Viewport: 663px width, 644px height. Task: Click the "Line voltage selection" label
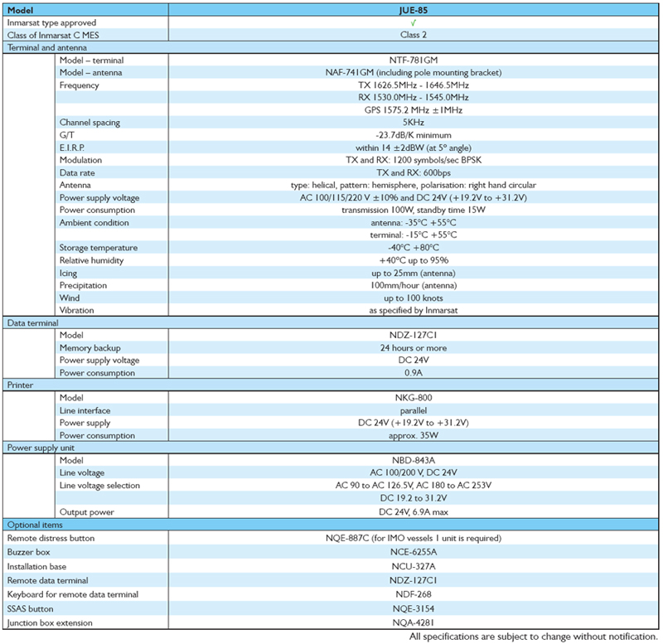[x=99, y=486]
